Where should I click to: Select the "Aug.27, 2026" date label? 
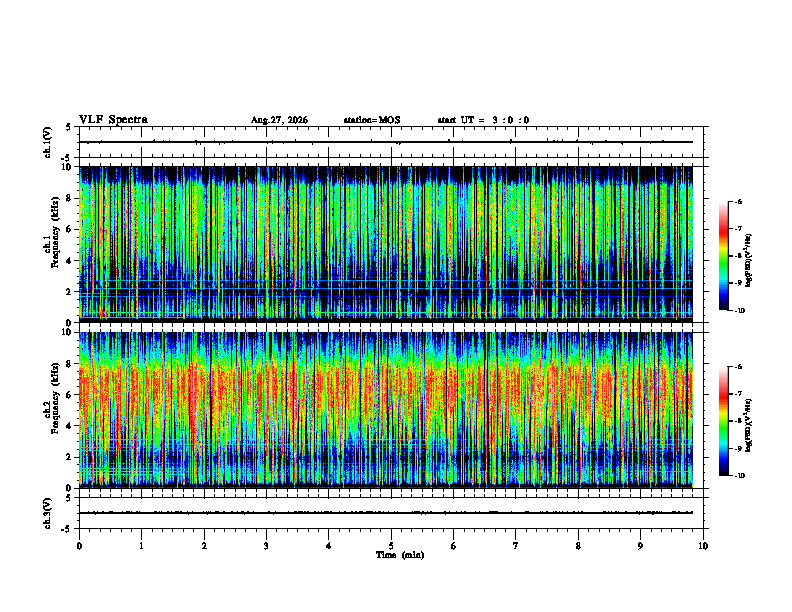tap(279, 120)
